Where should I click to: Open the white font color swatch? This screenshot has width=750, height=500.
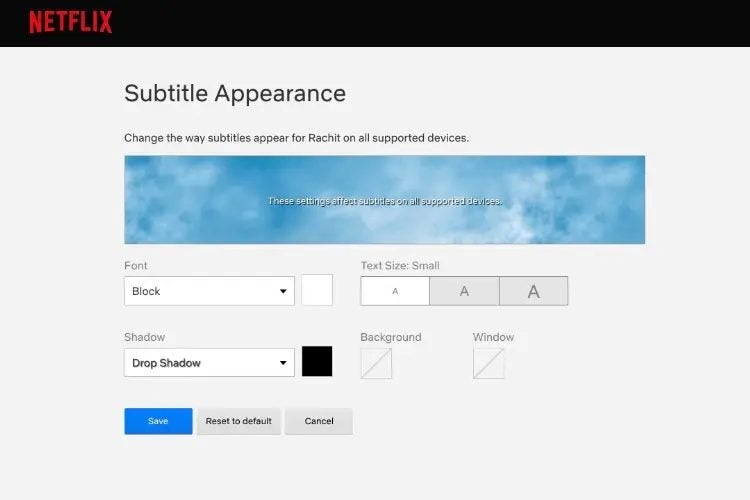317,290
